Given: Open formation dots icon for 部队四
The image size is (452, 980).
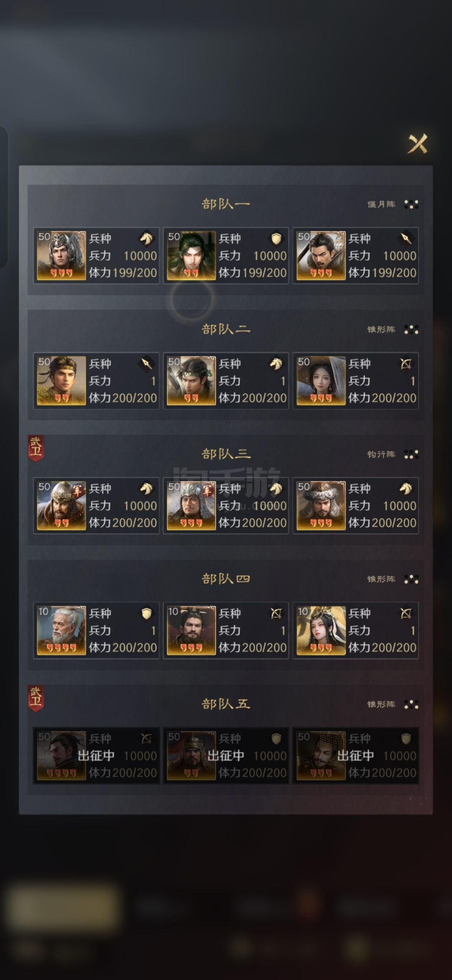Looking at the screenshot, I should [411, 579].
